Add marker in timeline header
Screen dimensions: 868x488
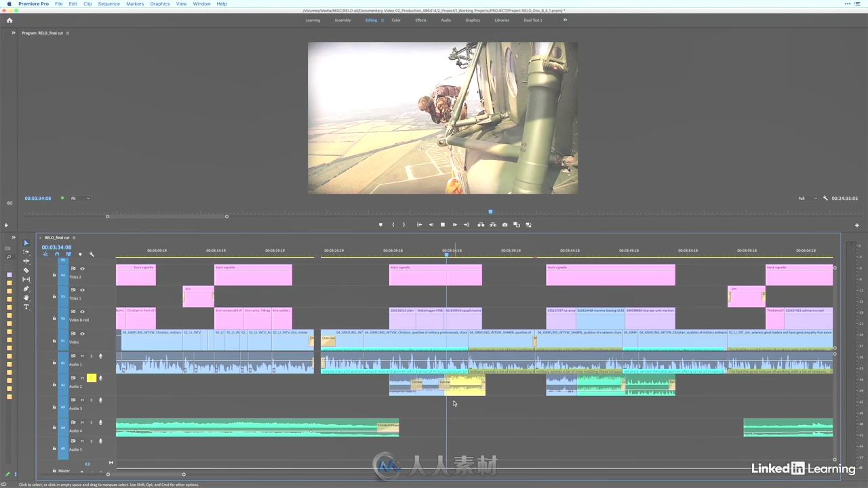[x=80, y=254]
